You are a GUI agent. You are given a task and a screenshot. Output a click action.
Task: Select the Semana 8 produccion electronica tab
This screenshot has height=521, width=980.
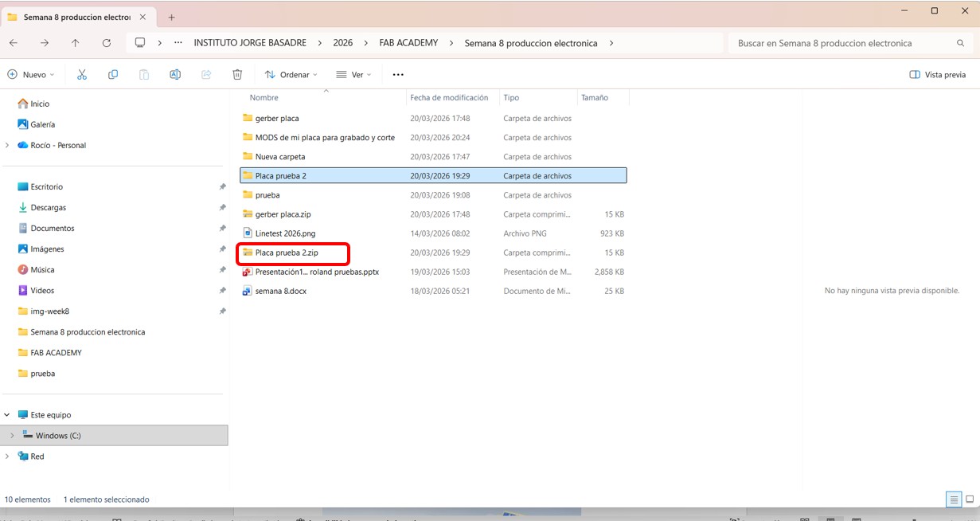coord(76,17)
